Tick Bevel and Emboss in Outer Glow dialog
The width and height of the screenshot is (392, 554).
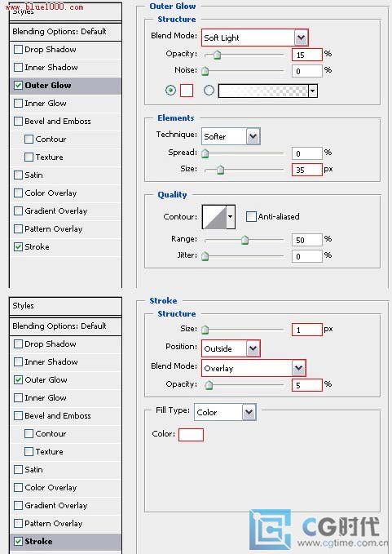tap(18, 122)
